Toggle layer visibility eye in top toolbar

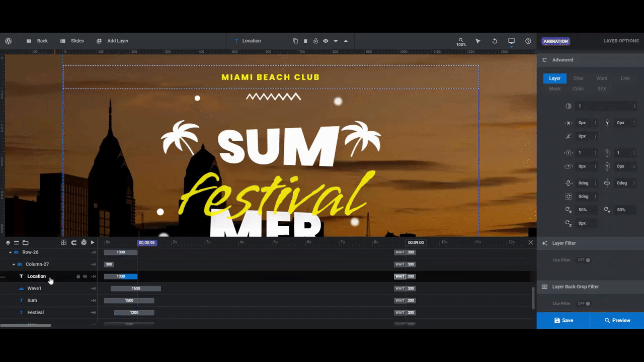coord(326,41)
